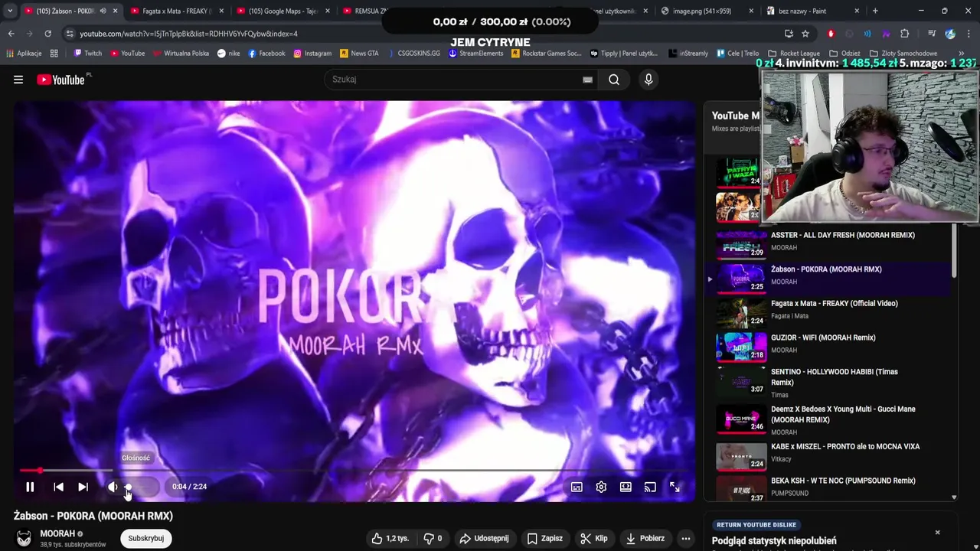Image resolution: width=980 pixels, height=551 pixels.
Task: Switch to the Google Maps tab
Action: tap(282, 11)
